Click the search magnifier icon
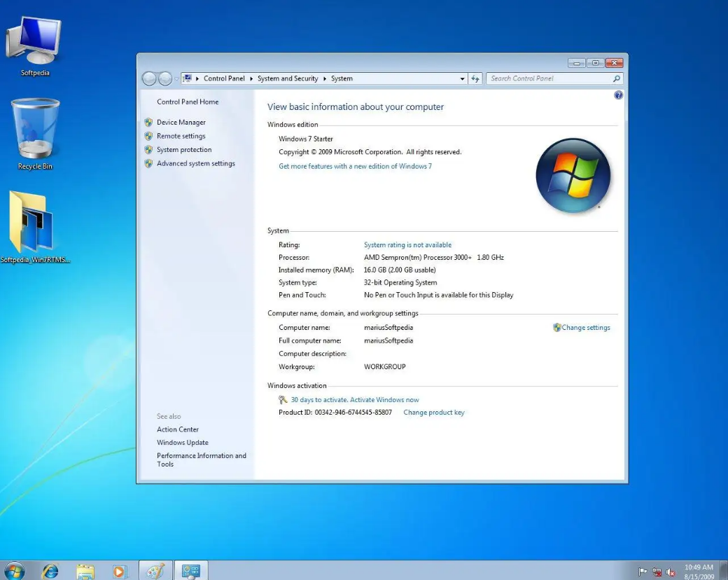Screen dimensions: 728x580 (616, 78)
